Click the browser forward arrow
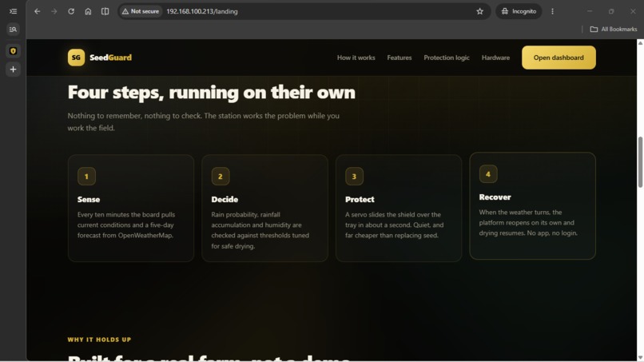 (x=54, y=11)
